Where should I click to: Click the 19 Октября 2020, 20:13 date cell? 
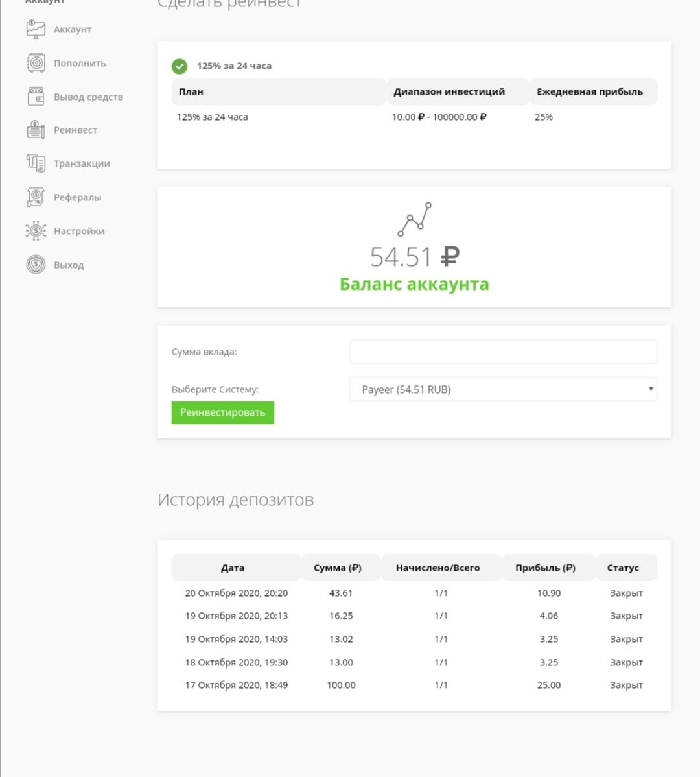pos(236,616)
